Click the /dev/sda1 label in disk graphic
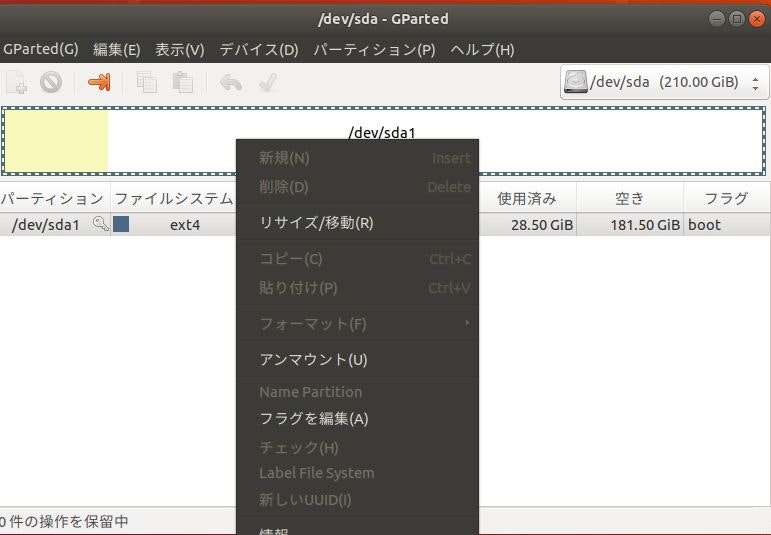 382,132
